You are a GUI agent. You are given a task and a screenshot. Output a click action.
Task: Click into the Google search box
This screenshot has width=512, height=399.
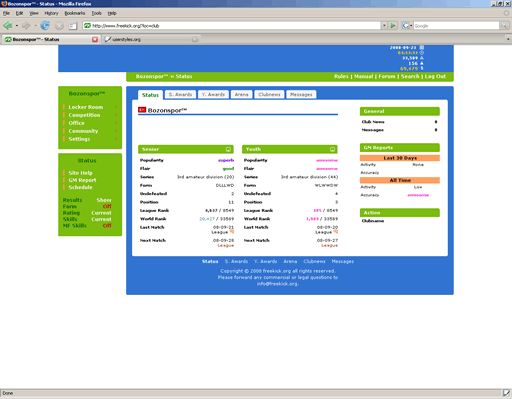(456, 25)
